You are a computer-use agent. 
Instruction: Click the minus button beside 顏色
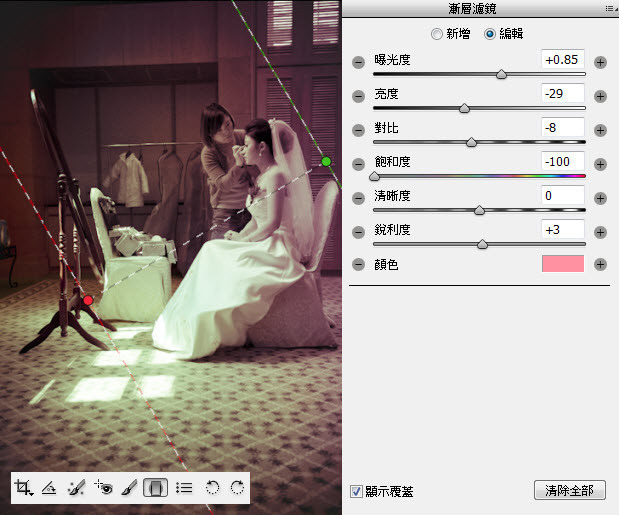[x=358, y=264]
